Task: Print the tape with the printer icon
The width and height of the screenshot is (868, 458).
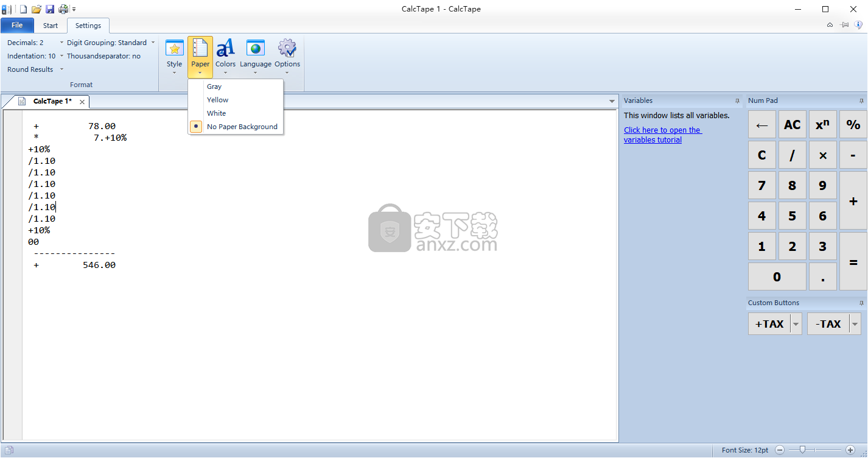Action: click(63, 9)
